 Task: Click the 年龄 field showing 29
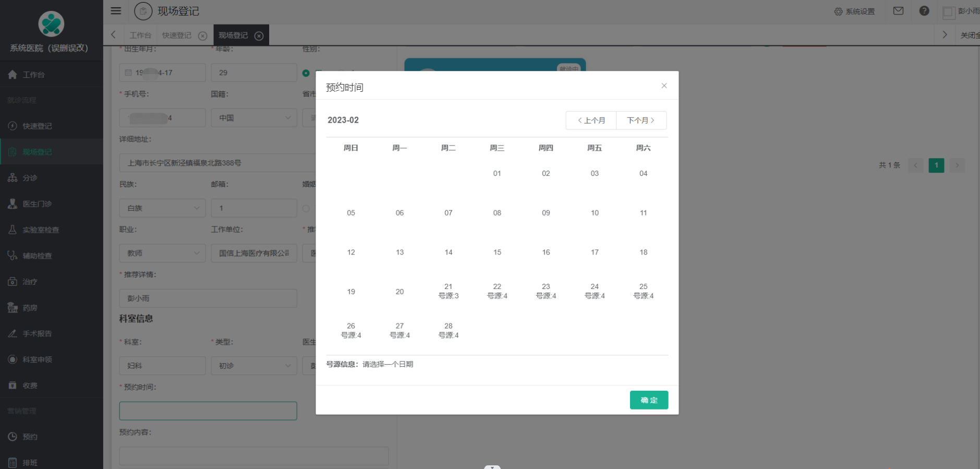pos(254,73)
